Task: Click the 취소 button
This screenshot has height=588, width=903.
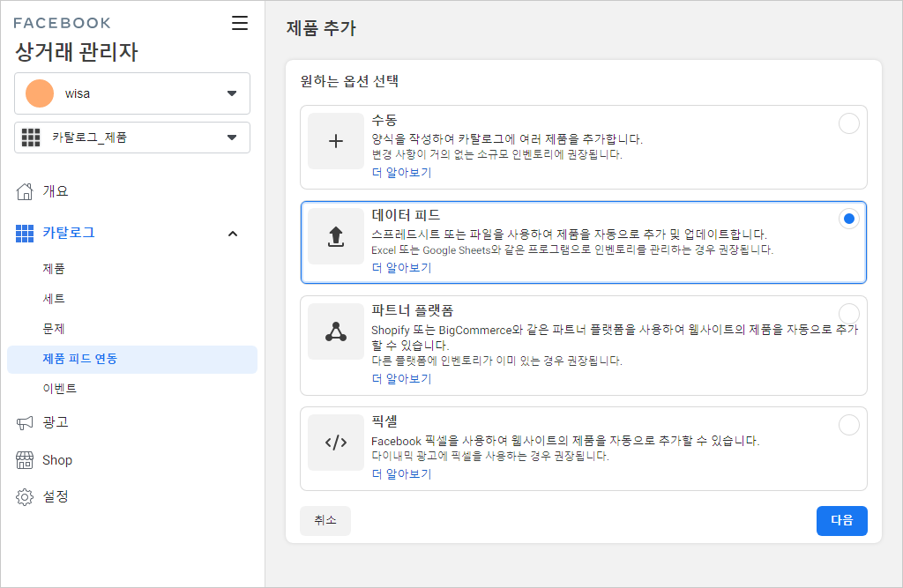Action: [325, 521]
